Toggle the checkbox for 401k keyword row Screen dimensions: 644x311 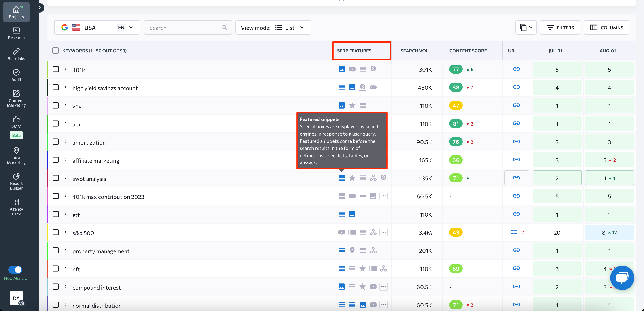coord(55,69)
